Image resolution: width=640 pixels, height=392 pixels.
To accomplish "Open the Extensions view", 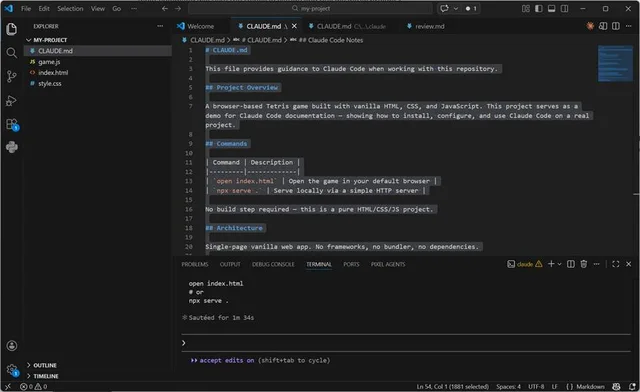I will [11, 124].
